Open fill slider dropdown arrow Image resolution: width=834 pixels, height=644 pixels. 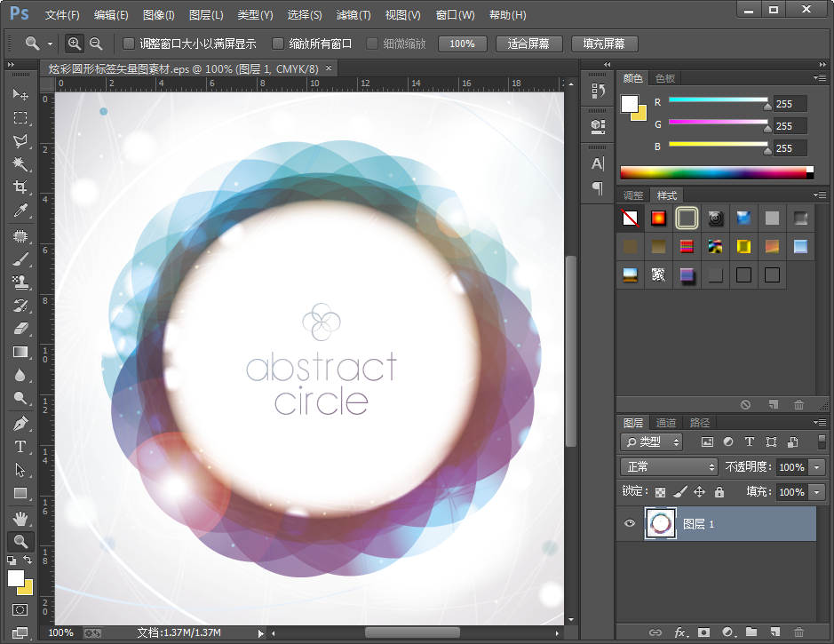[x=817, y=492]
